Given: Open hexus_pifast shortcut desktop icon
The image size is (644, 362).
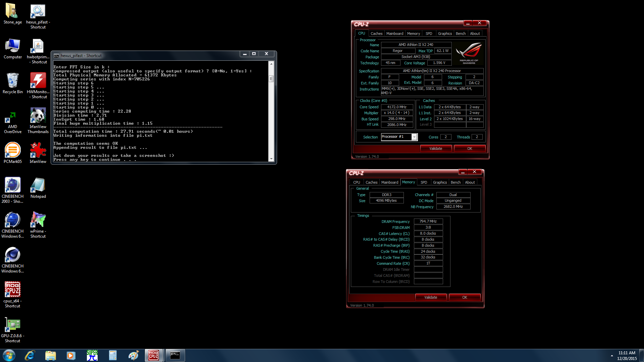Looking at the screenshot, I should click(38, 16).
